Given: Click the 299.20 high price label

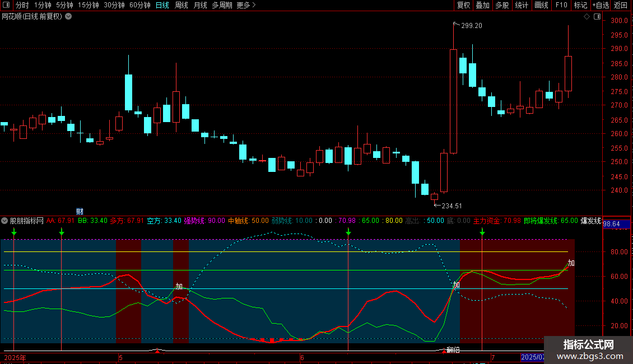Looking at the screenshot, I should pos(472,25).
